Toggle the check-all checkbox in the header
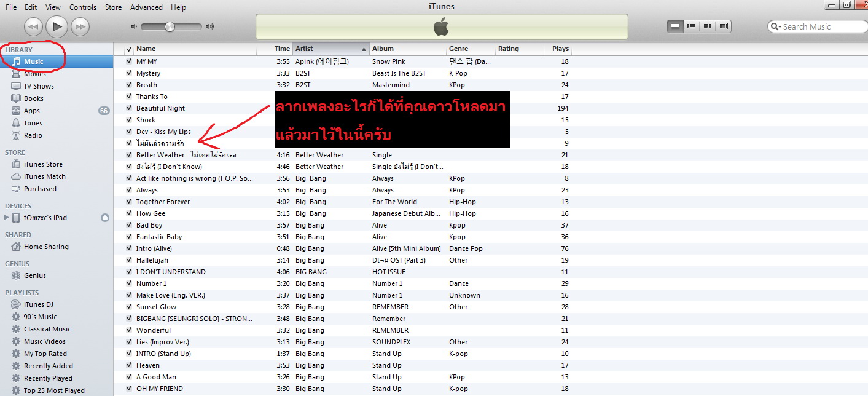868x396 pixels. tap(129, 49)
